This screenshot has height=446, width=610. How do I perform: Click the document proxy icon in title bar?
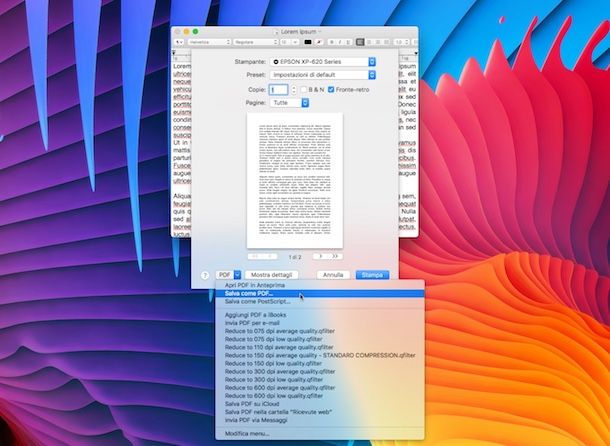click(x=276, y=32)
